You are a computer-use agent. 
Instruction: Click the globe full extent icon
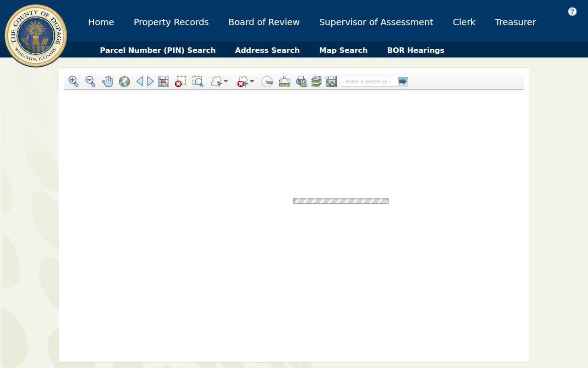click(124, 81)
